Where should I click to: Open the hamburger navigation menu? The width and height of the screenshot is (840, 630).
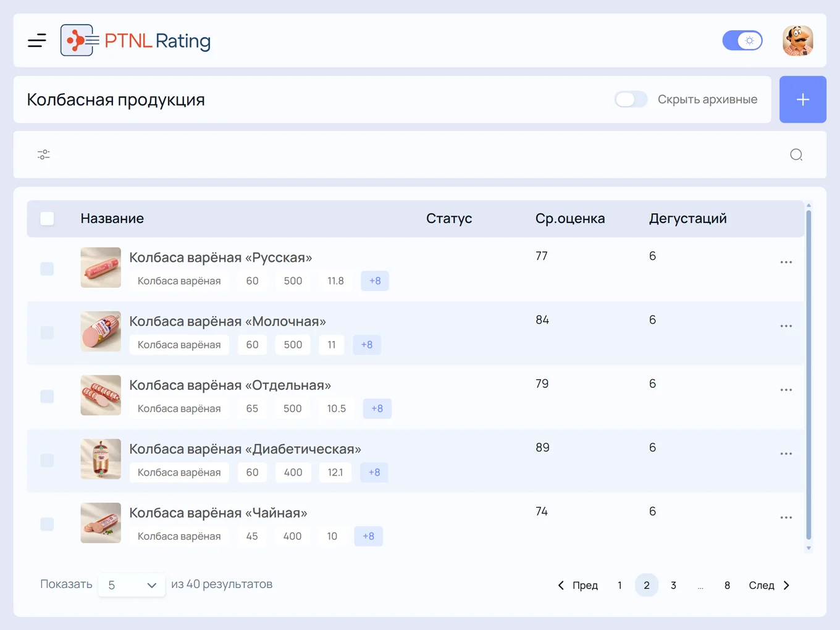37,41
